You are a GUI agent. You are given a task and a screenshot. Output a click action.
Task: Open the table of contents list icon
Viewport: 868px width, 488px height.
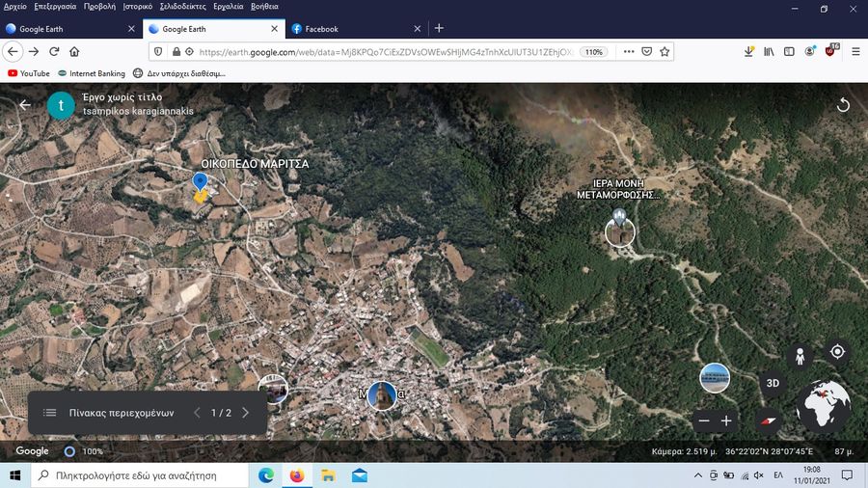50,413
